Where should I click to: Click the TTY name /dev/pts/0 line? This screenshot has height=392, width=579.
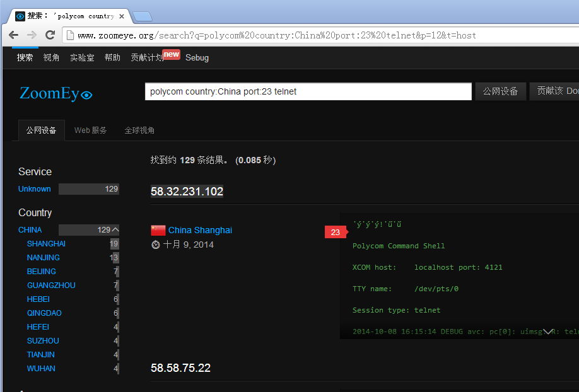pyautogui.click(x=406, y=289)
